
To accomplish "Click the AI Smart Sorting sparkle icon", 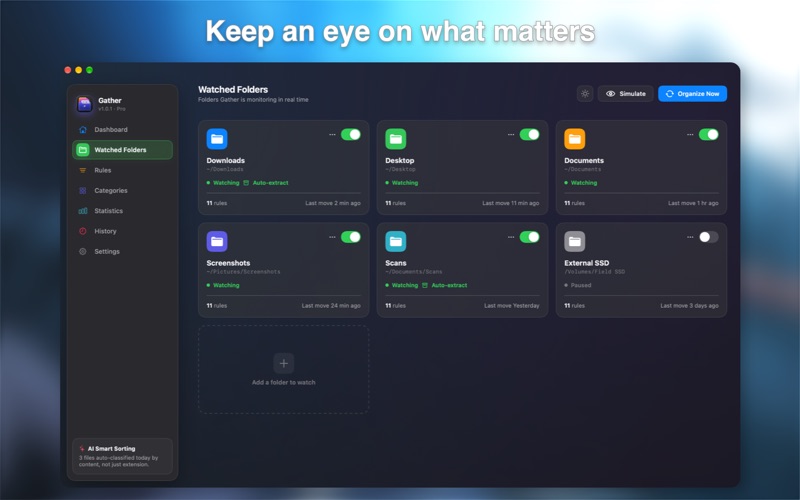I will pos(82,448).
